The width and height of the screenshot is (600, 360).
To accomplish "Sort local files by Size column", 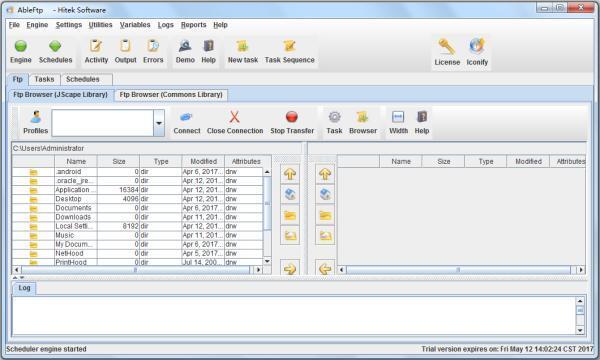I will (x=119, y=161).
